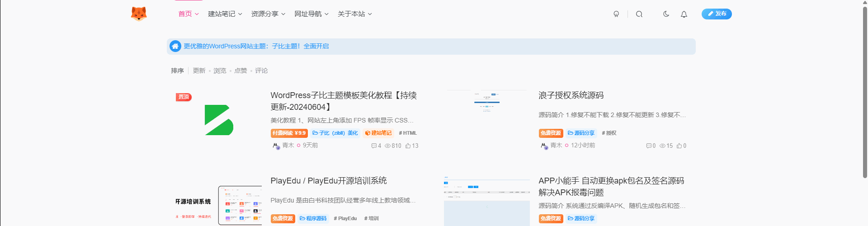868x226 pixels.
Task: Open the # 授权 tag
Action: pyautogui.click(x=609, y=133)
